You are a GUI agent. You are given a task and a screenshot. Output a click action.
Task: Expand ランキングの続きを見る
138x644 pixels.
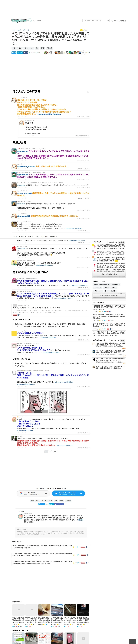point(109,274)
